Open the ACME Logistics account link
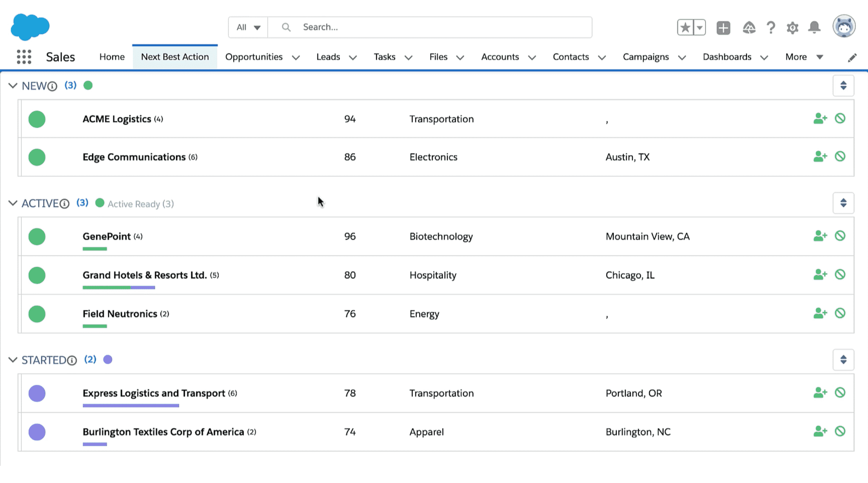The image size is (868, 483). (x=117, y=119)
